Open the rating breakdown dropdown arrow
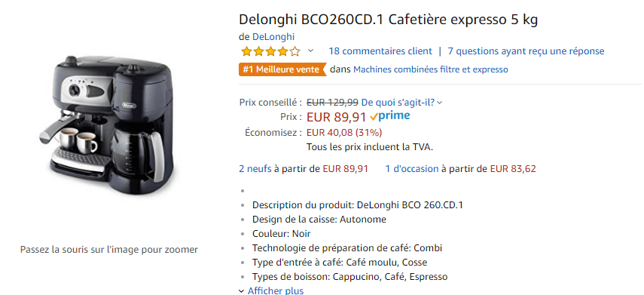Image resolution: width=644 pixels, height=295 pixels. pyautogui.click(x=311, y=51)
